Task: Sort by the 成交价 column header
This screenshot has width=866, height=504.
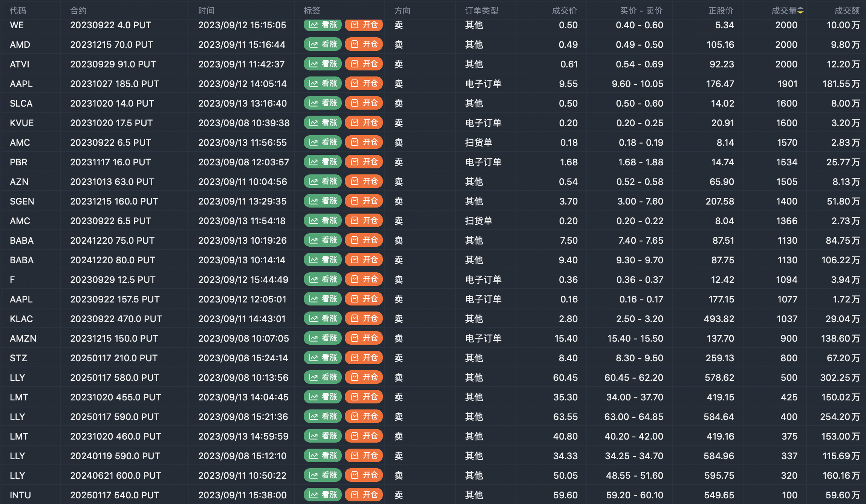Action: coord(564,11)
